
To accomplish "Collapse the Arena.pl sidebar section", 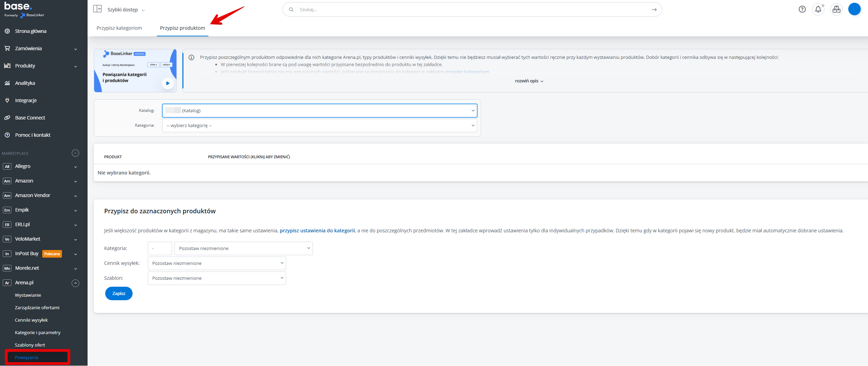I will click(75, 283).
